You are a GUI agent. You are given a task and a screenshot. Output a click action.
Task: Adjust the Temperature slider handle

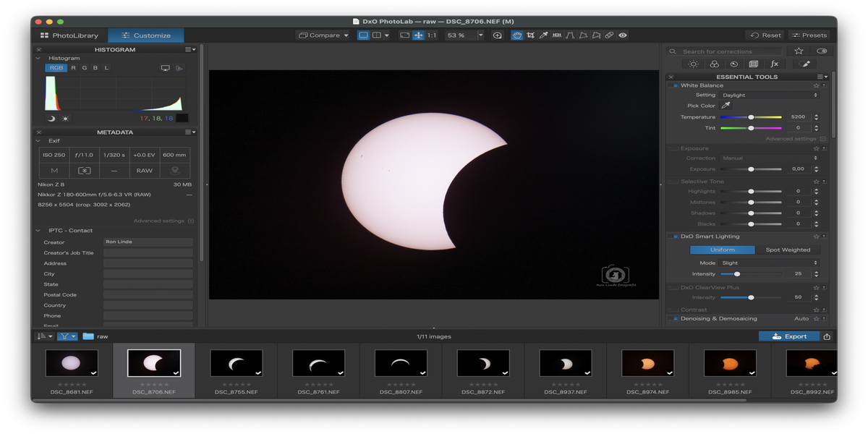coord(751,117)
